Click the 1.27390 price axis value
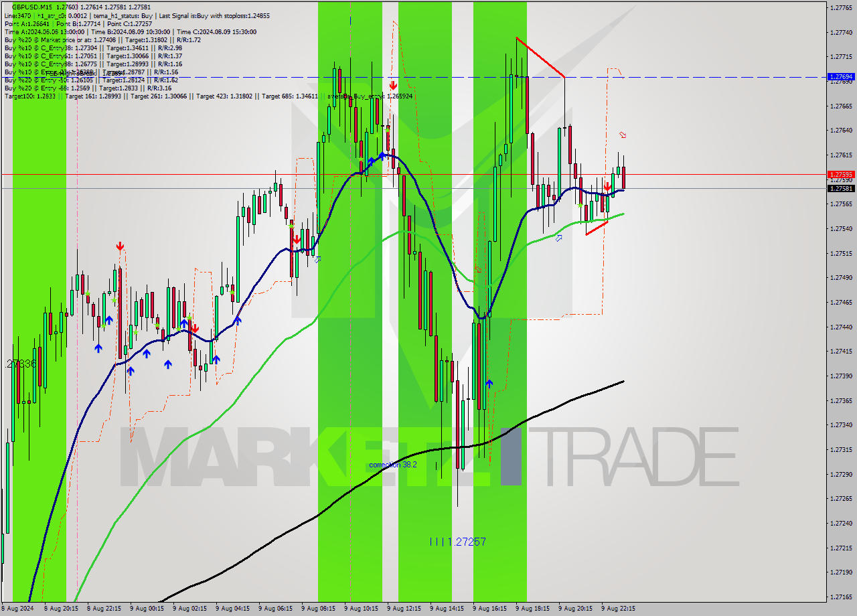Viewport: 857px width, 616px height. click(x=841, y=376)
